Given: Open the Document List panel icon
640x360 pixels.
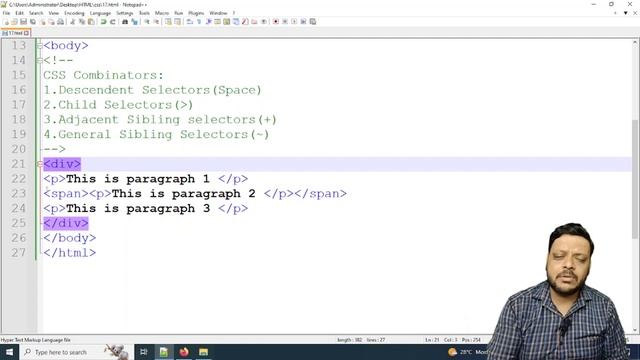Looking at the screenshot, I should click(x=236, y=22).
